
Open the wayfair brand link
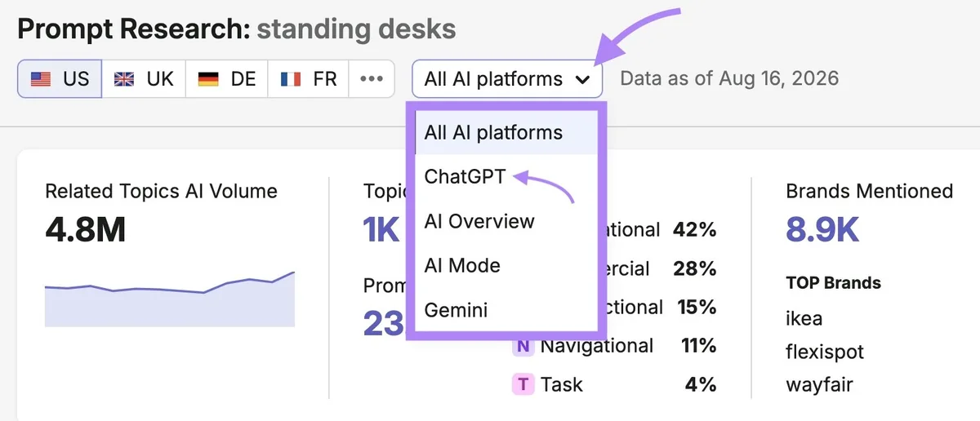click(x=819, y=384)
